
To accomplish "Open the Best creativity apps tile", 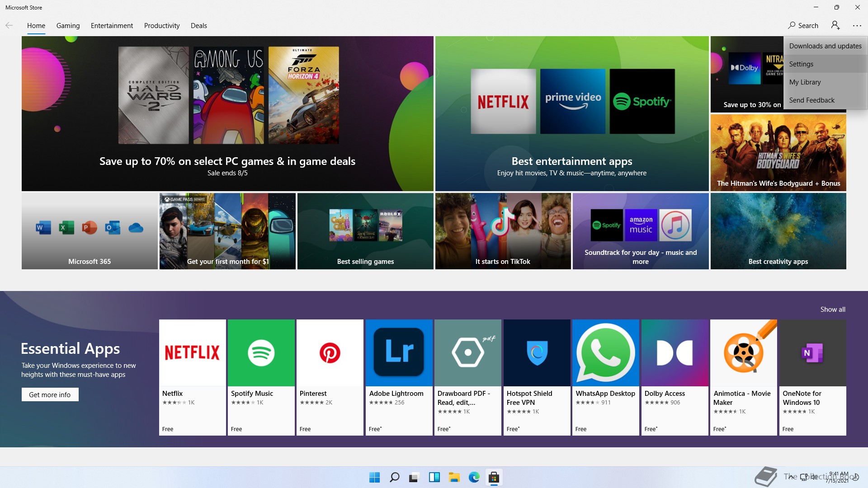I will pyautogui.click(x=778, y=231).
